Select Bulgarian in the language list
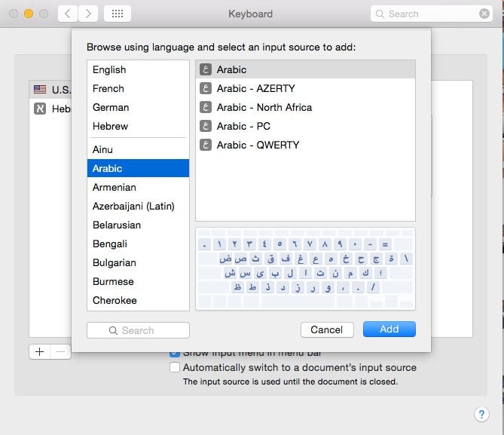 pos(138,262)
